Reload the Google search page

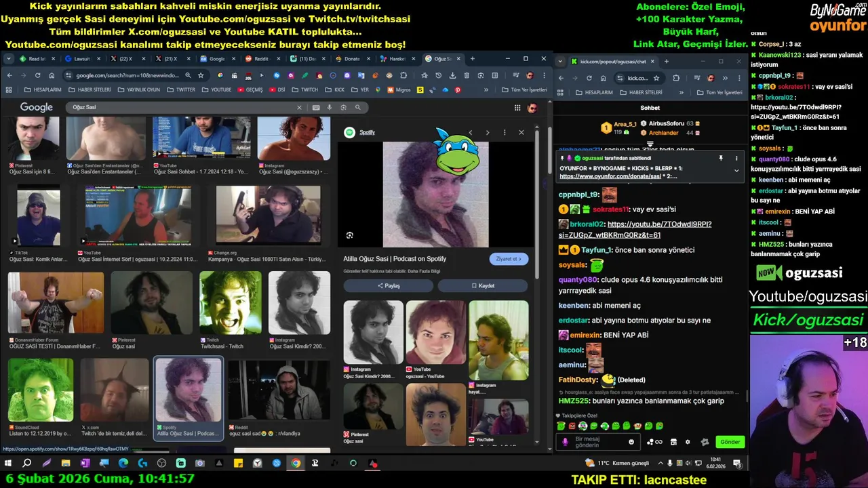(x=38, y=75)
